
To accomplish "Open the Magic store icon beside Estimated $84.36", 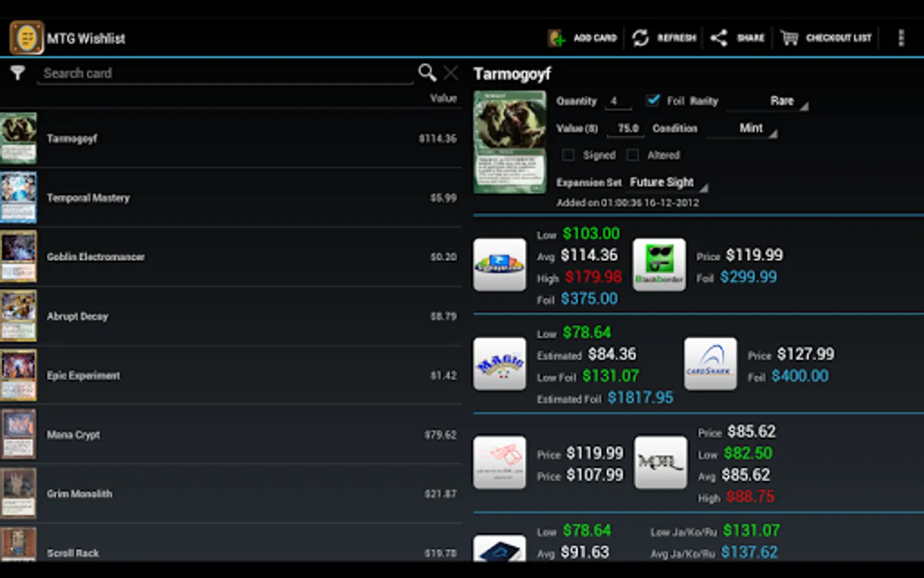I will pos(499,364).
